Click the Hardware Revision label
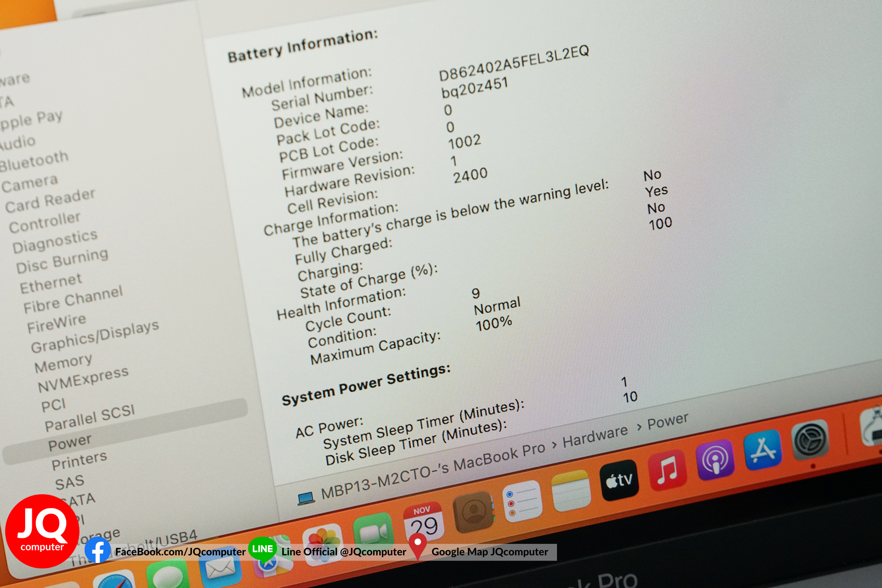The width and height of the screenshot is (882, 588). pyautogui.click(x=350, y=181)
